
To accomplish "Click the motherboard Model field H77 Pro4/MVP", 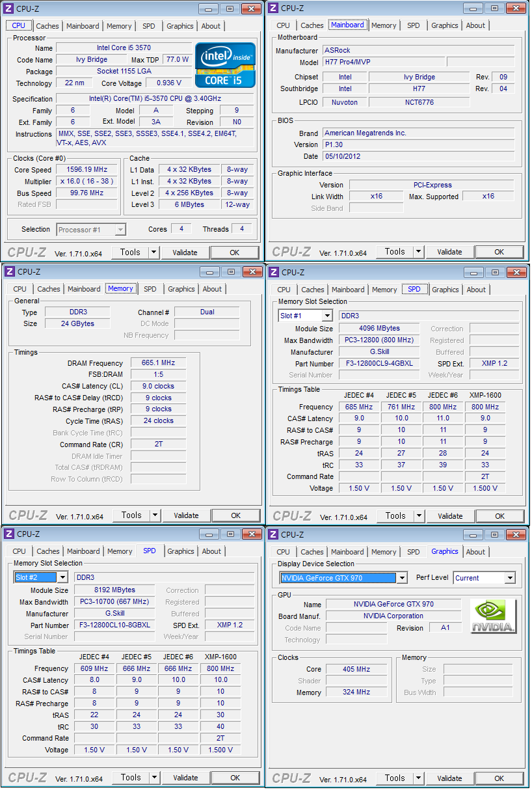I will 384,62.
